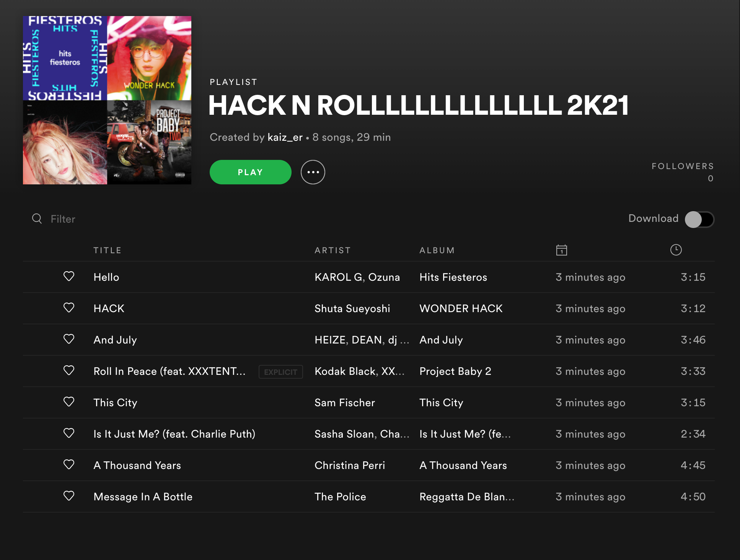Like Message In A Bottle heart icon
The width and height of the screenshot is (740, 560).
coord(69,496)
